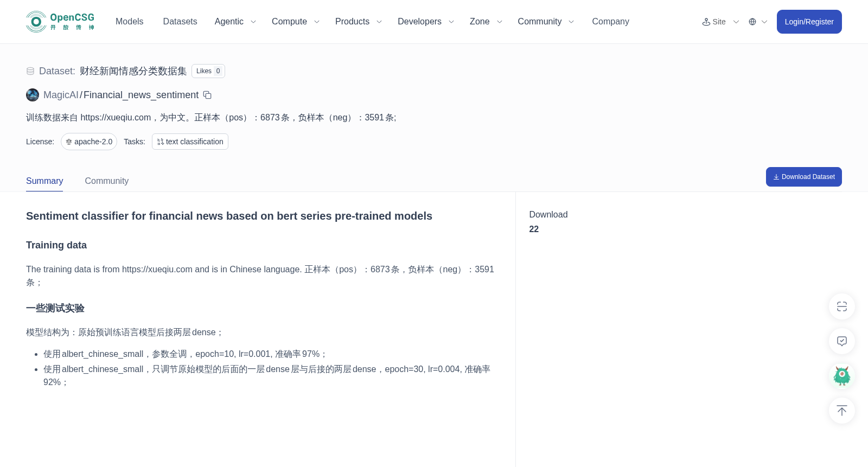The width and height of the screenshot is (868, 467).
Task: Expand the Site dropdown
Action: point(720,22)
